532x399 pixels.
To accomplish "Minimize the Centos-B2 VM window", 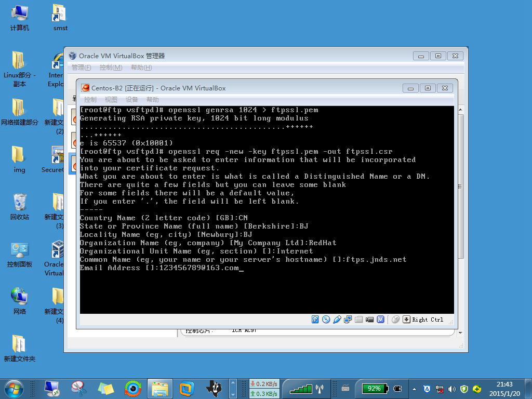I will click(x=410, y=88).
